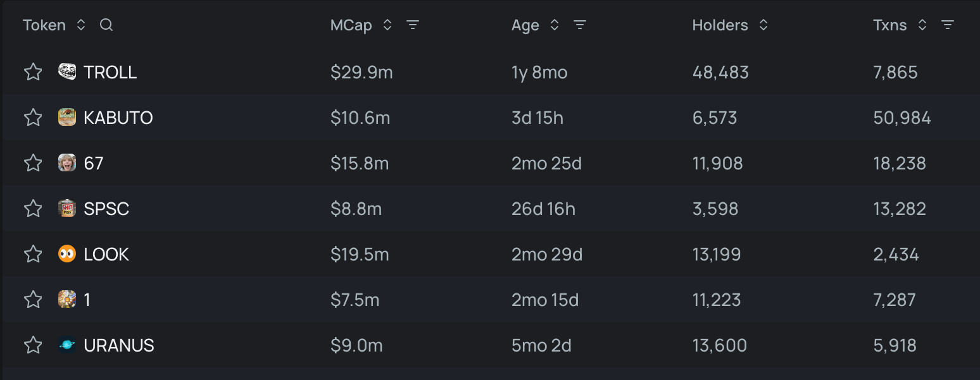Click the KABUTO token logo
The height and width of the screenshot is (380, 980).
[x=67, y=118]
